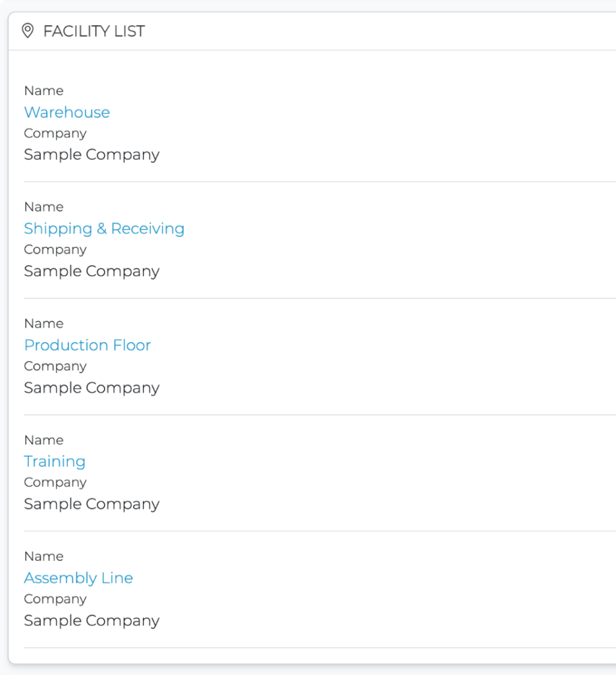Click the Name label above Production Floor
The image size is (616, 675).
pos(43,324)
